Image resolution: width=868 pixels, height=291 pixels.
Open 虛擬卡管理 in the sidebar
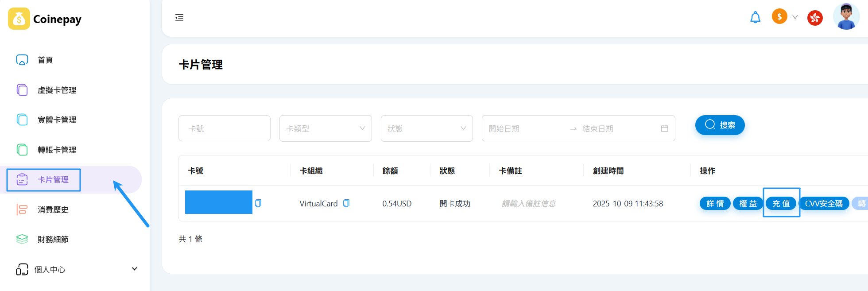(57, 90)
